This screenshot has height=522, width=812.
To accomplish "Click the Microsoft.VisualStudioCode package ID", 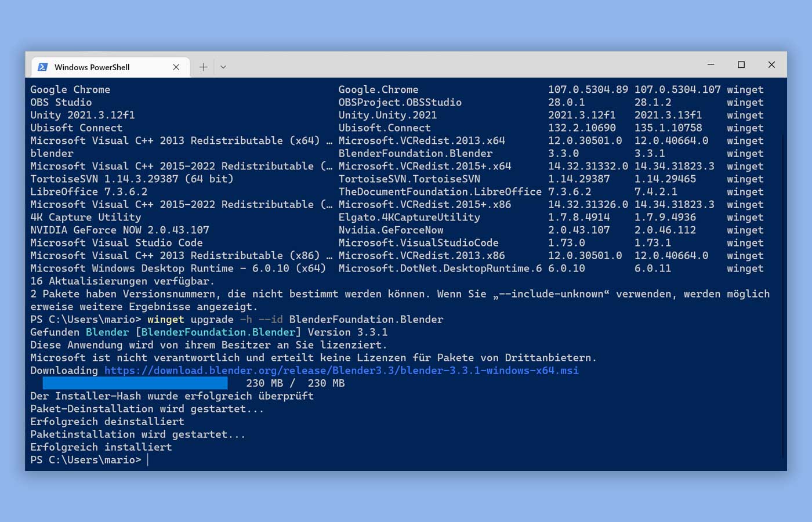I will coord(419,242).
